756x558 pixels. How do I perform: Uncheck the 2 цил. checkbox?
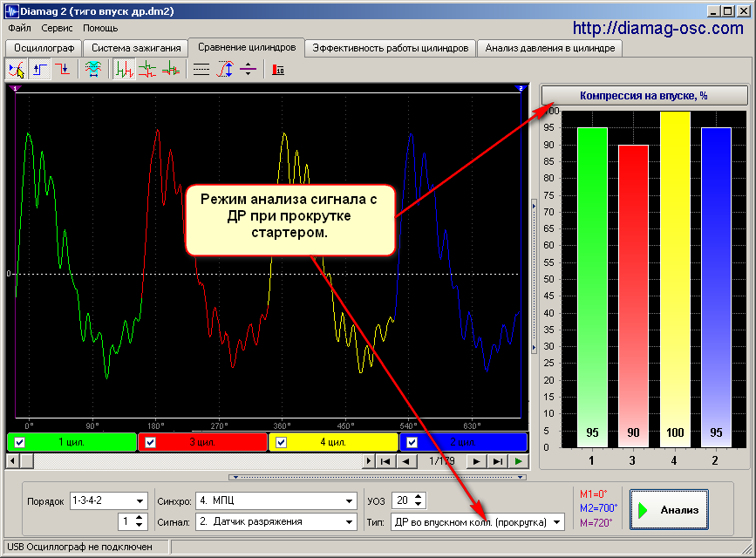(412, 442)
